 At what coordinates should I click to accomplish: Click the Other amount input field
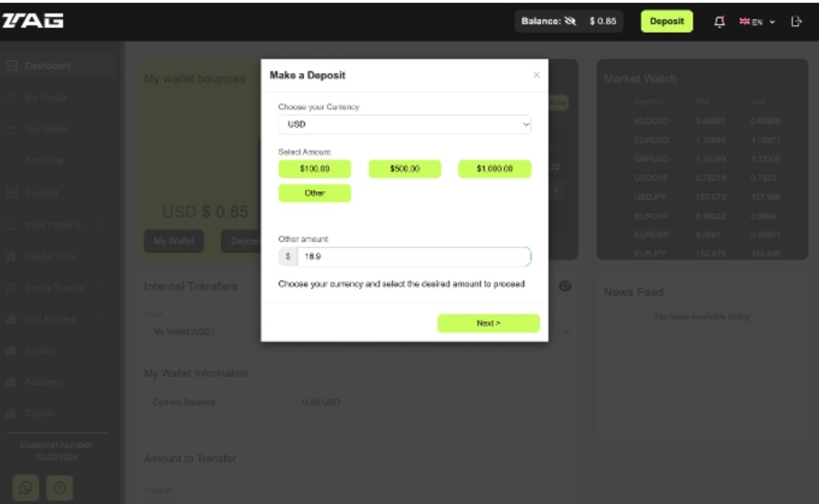click(414, 256)
